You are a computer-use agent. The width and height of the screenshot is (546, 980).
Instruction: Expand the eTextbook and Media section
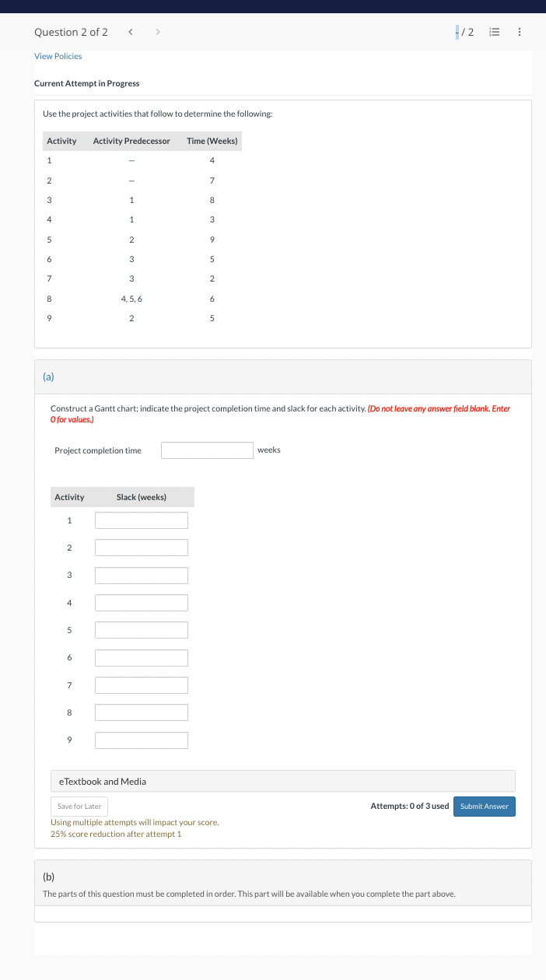[x=282, y=781]
